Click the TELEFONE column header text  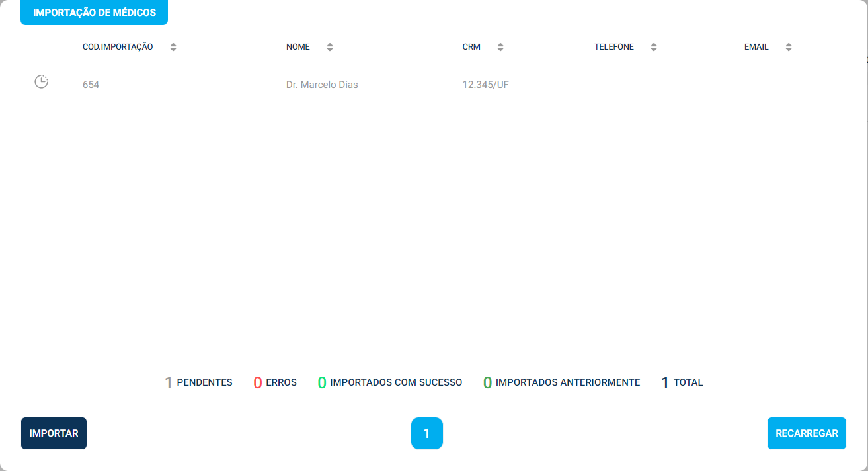(x=613, y=47)
